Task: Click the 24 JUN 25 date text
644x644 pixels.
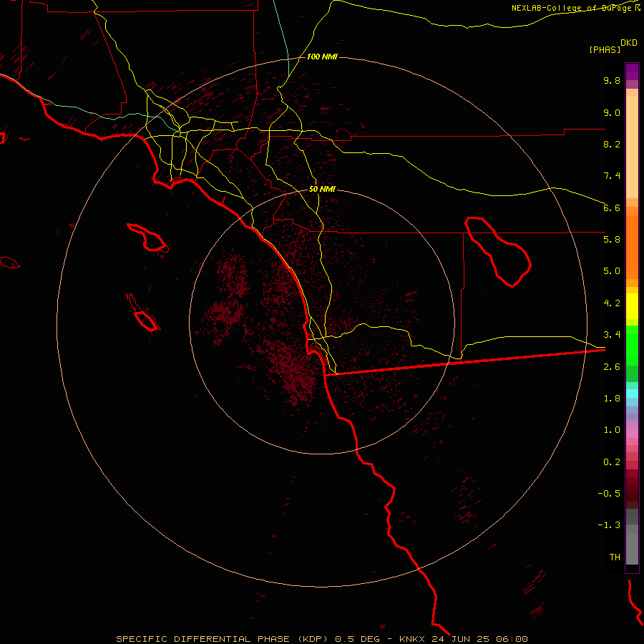Action: click(x=460, y=639)
